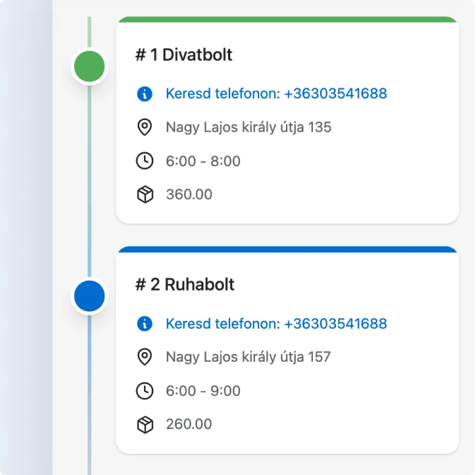Click the info icon in Divatbolt card
The height and width of the screenshot is (475, 476).
(x=145, y=93)
